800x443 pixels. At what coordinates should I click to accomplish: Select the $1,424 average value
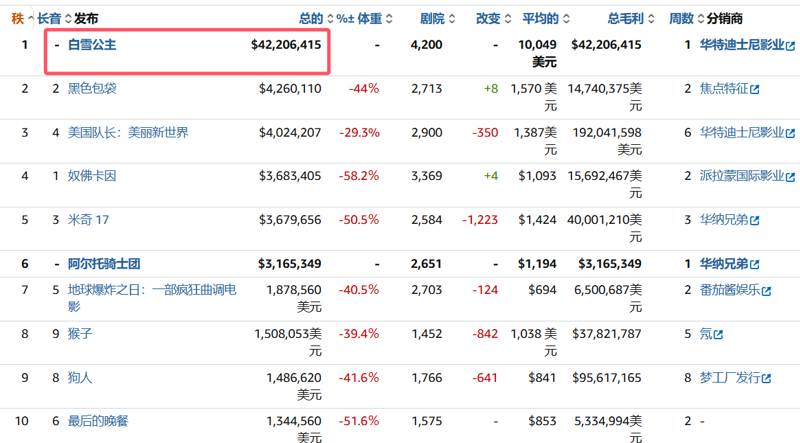pos(537,220)
